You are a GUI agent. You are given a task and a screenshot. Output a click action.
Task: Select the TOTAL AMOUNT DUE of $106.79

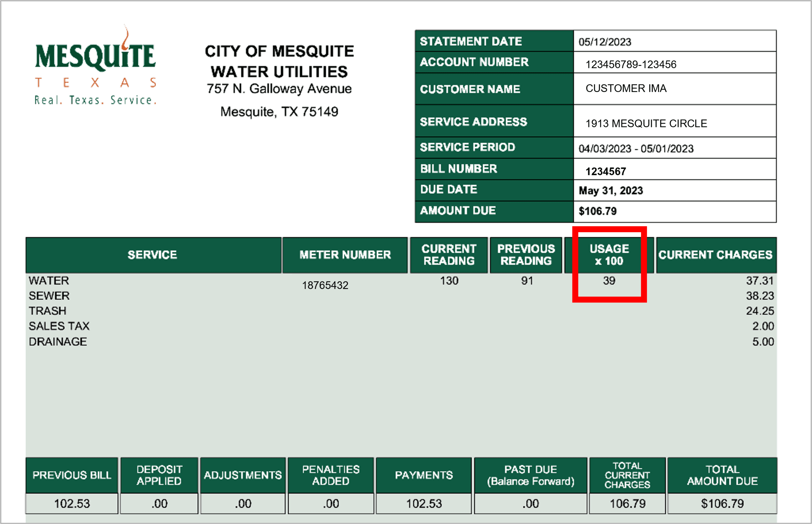722,504
